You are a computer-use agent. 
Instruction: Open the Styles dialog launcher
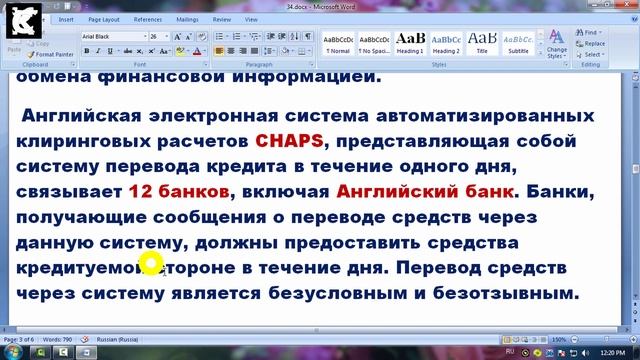click(566, 64)
